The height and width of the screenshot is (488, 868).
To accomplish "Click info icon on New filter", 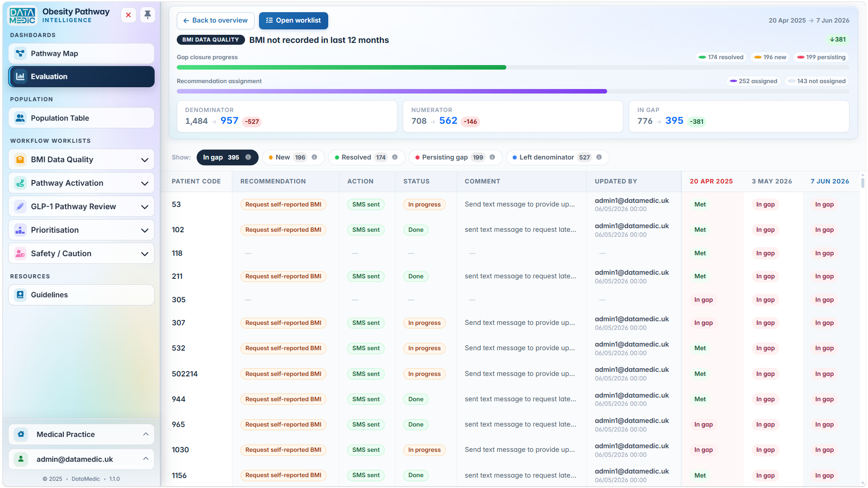I will point(314,157).
